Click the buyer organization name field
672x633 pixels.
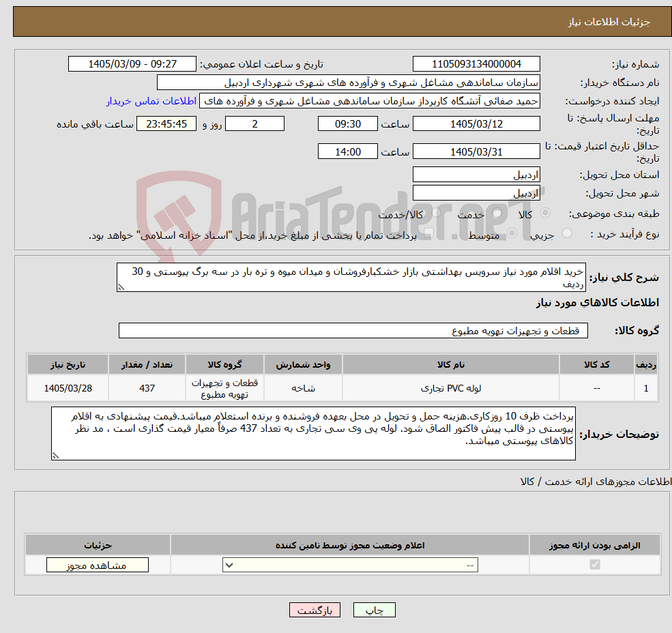[349, 83]
